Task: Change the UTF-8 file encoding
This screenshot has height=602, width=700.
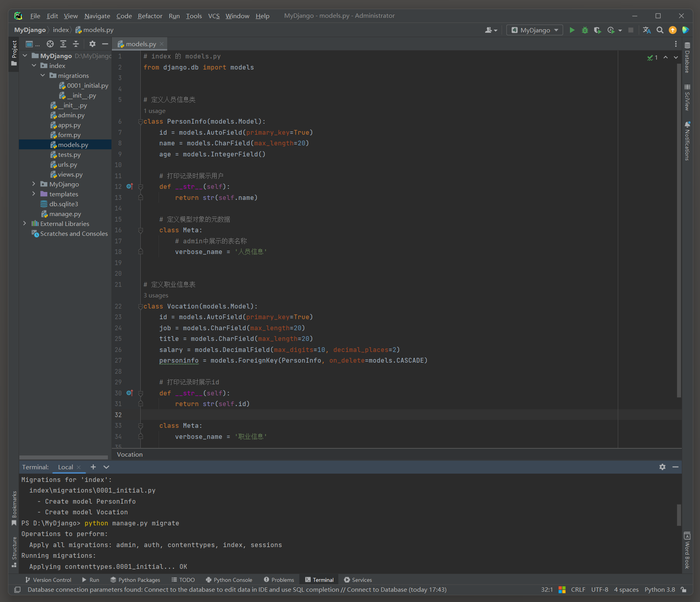Action: point(600,590)
